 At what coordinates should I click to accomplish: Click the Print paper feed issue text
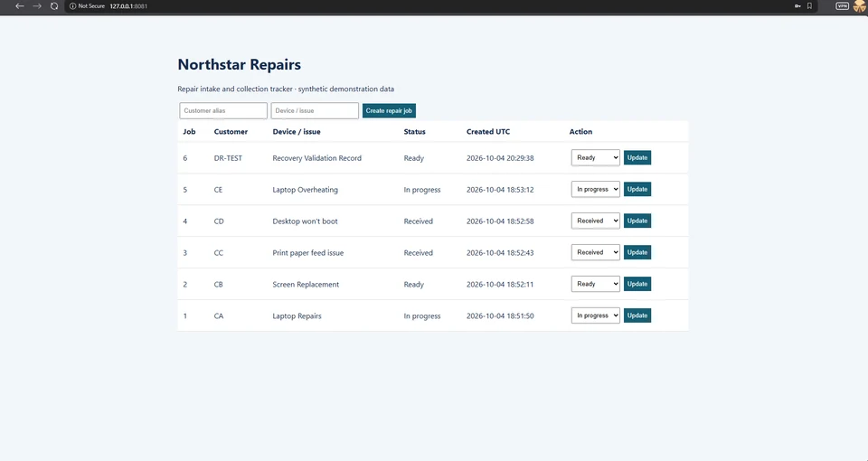(x=307, y=253)
